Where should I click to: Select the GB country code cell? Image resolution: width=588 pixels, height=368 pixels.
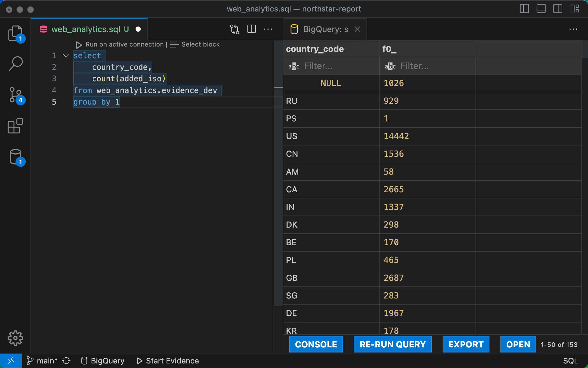pos(331,278)
